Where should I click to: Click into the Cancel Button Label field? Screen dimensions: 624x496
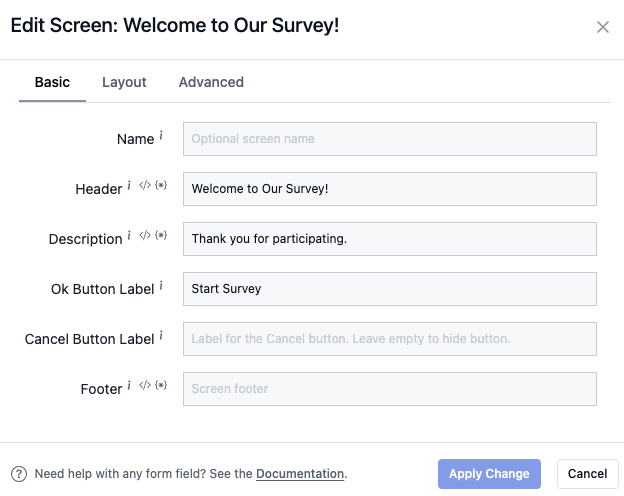point(389,339)
